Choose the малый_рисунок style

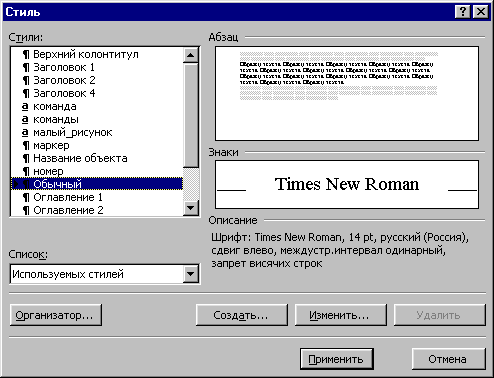click(x=97, y=132)
